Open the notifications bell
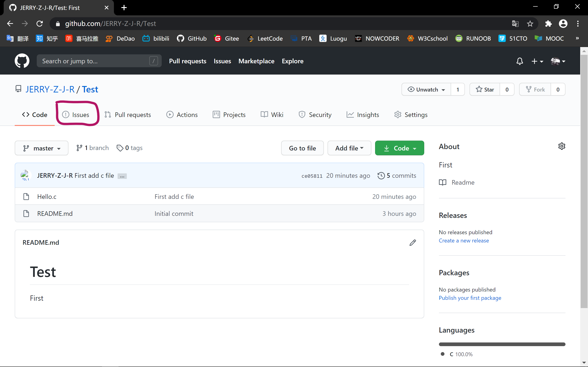Viewport: 588px width, 367px height. [x=520, y=61]
